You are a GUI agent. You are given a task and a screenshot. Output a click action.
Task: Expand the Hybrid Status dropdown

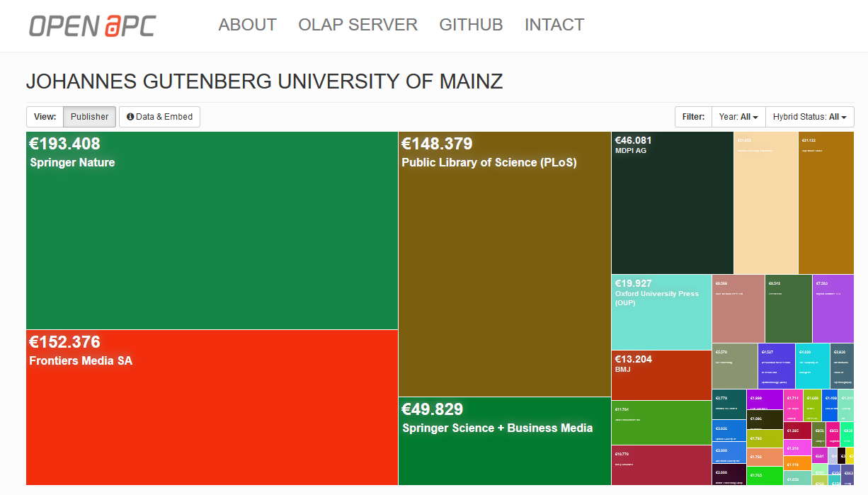pyautogui.click(x=810, y=117)
